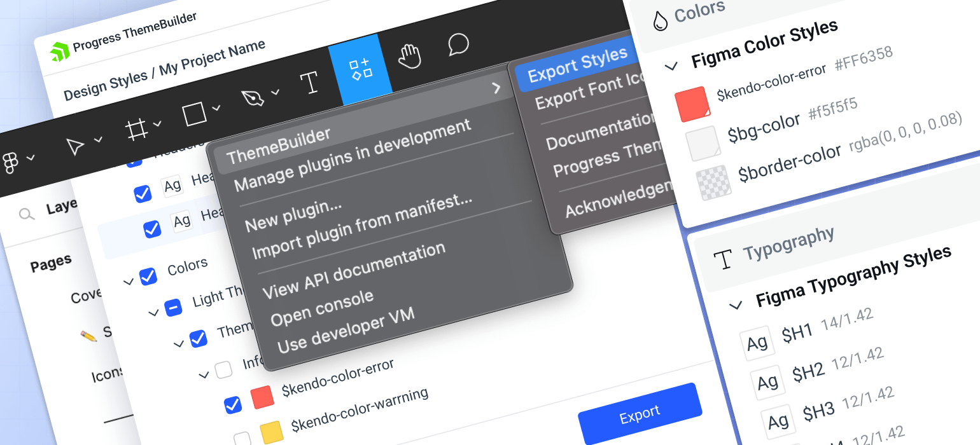The height and width of the screenshot is (445, 980).
Task: Choose New plugin... menu entry
Action: pyautogui.click(x=293, y=216)
